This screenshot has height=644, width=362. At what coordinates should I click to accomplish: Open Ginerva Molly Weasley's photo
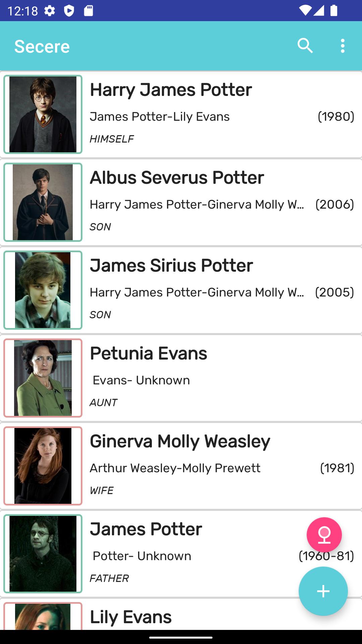tap(43, 466)
